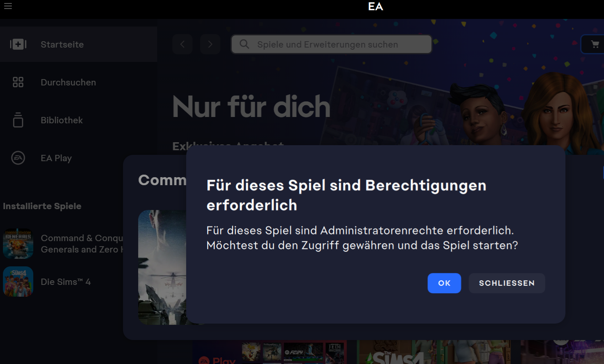Click the Generals game thumbnail in sidebar
Image resolution: width=604 pixels, height=364 pixels.
18,244
